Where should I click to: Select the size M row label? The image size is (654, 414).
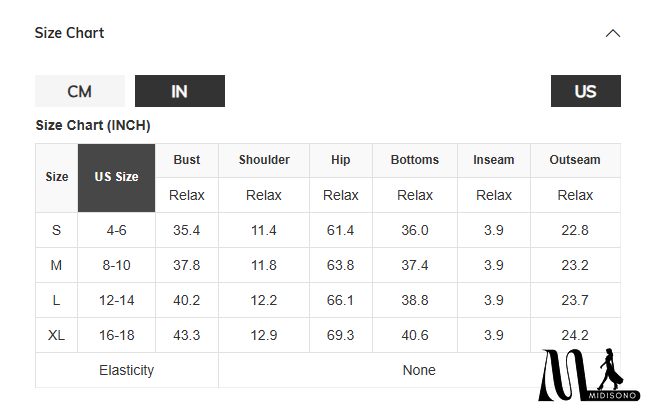57,265
